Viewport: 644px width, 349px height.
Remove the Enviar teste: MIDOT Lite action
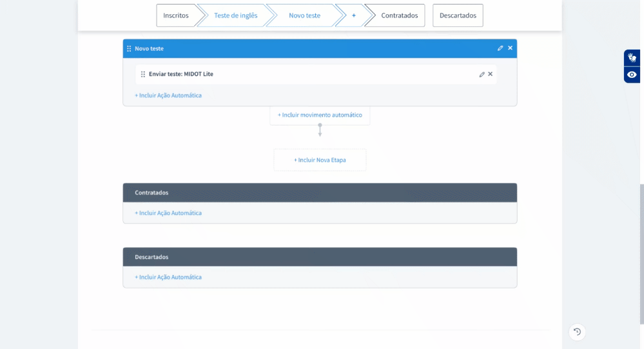tap(490, 74)
